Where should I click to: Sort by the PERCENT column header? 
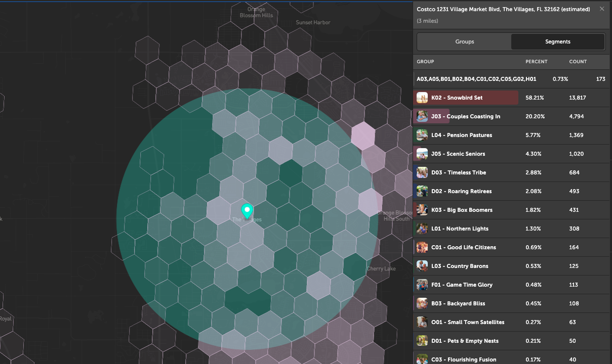536,62
